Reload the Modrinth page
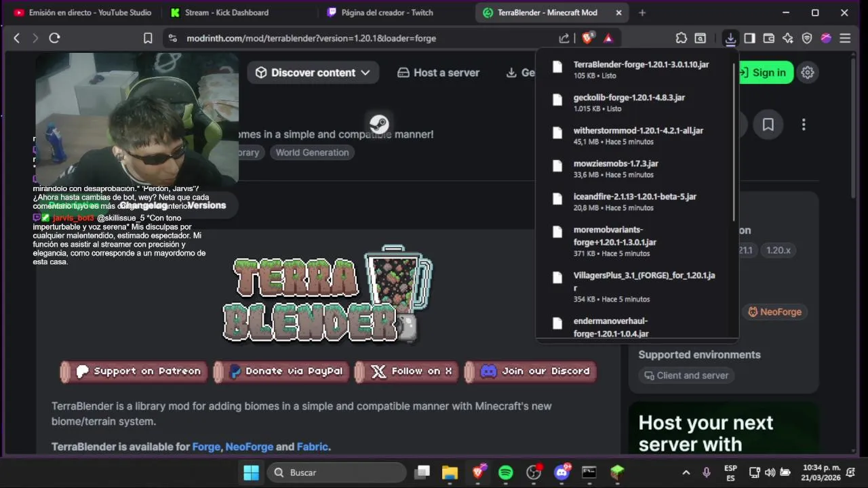The width and height of the screenshot is (868, 488). pyautogui.click(x=55, y=39)
